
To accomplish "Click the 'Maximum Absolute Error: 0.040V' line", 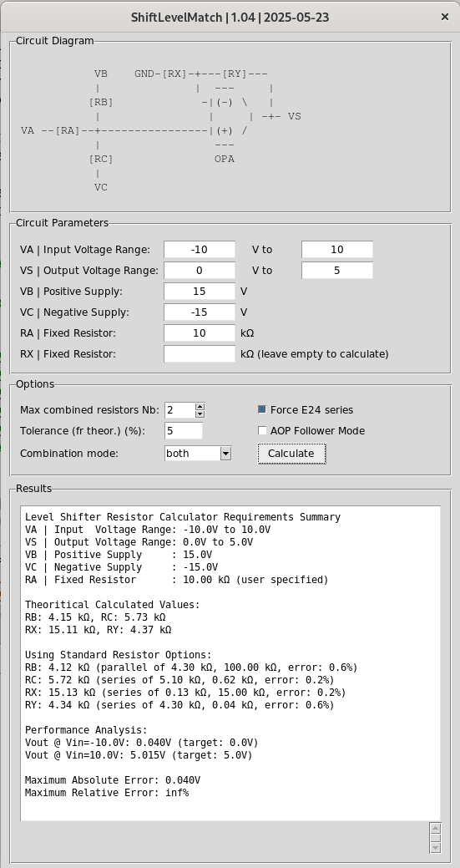I will (x=113, y=780).
